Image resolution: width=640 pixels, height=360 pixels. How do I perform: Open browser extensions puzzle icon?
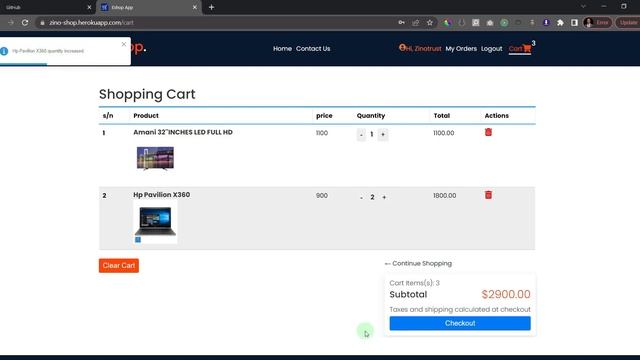tap(560, 23)
